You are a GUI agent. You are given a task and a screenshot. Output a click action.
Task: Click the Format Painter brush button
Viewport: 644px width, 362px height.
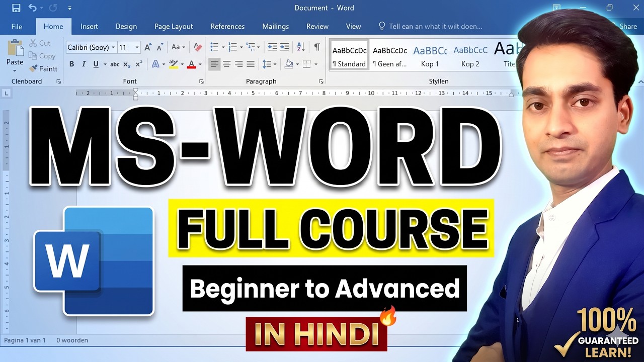pyautogui.click(x=43, y=68)
